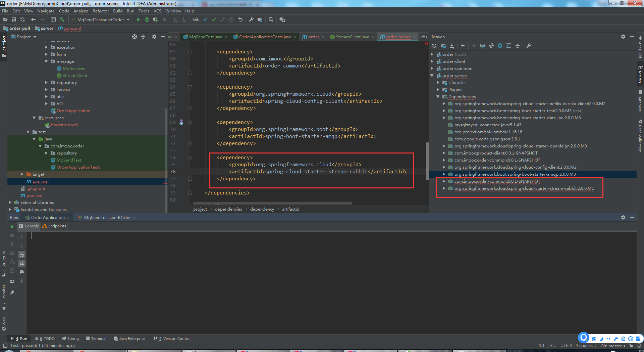Toggle Maven Skip Tests Mode icon
Screen dimensions: 644x352
[x=500, y=46]
